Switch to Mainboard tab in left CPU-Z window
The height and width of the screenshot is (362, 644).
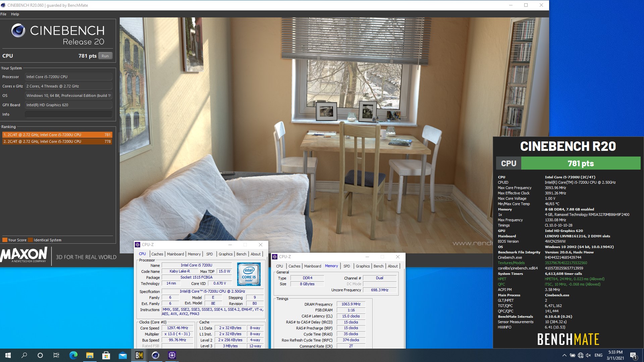click(175, 254)
